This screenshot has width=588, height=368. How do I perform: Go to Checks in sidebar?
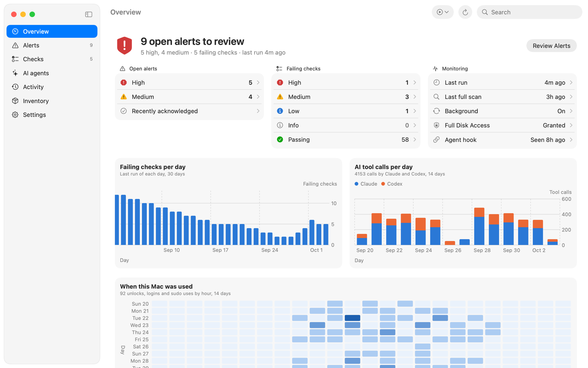pyautogui.click(x=52, y=59)
